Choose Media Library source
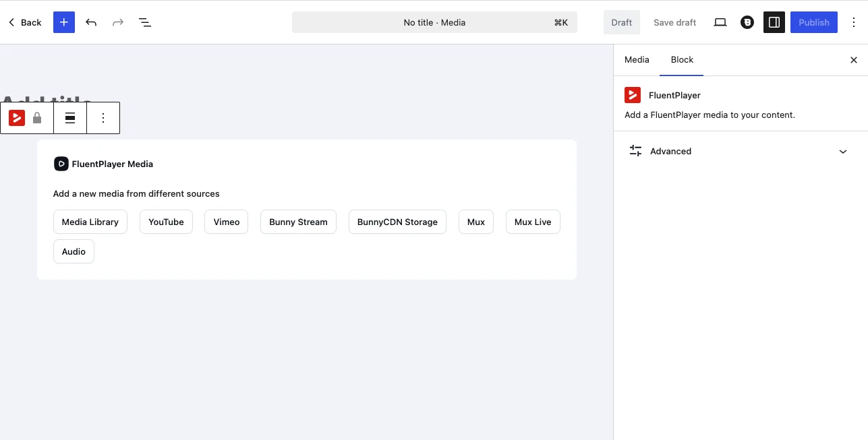This screenshot has height=440, width=868. tap(90, 222)
